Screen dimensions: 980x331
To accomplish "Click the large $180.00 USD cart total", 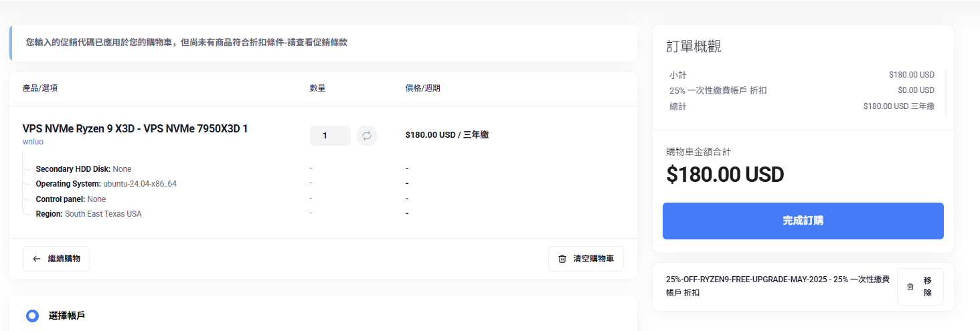I will coord(725,175).
